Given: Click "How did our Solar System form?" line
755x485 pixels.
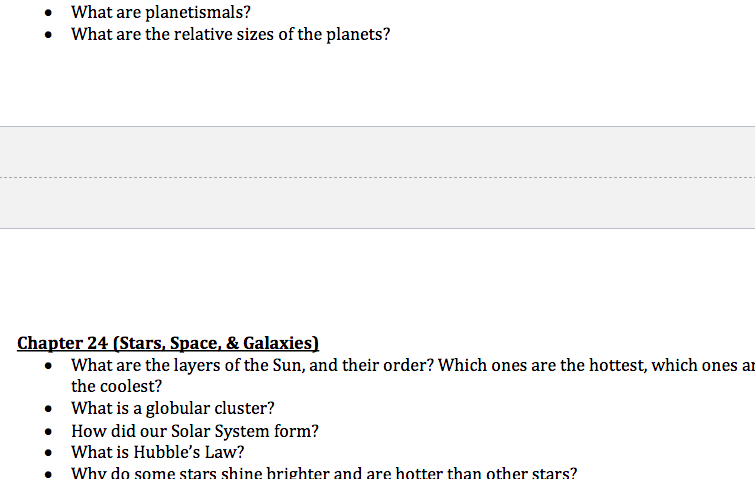Looking at the screenshot, I should [x=195, y=431].
